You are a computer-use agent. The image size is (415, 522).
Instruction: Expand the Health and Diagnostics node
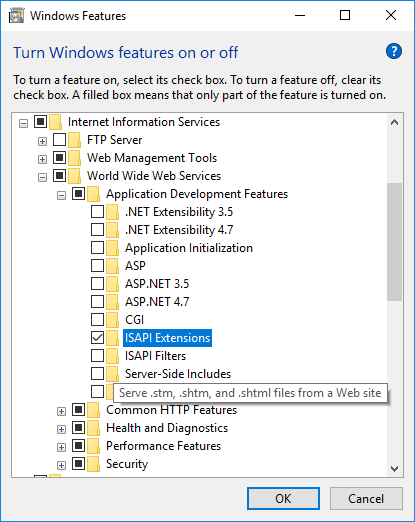61,430
